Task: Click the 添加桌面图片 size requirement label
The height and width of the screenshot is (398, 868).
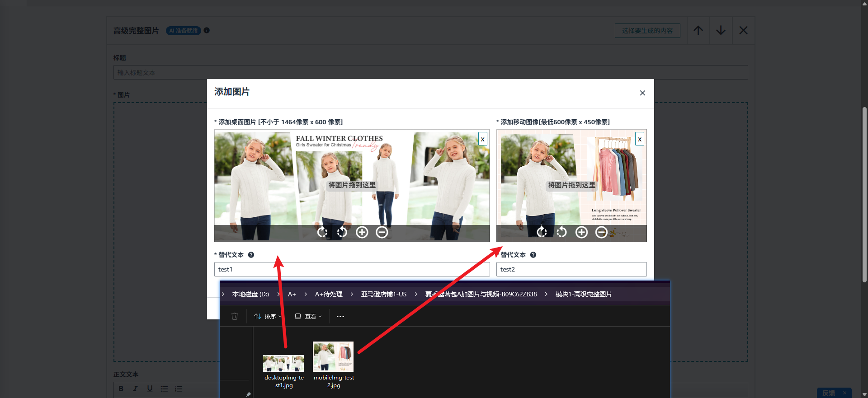Action: (278, 122)
